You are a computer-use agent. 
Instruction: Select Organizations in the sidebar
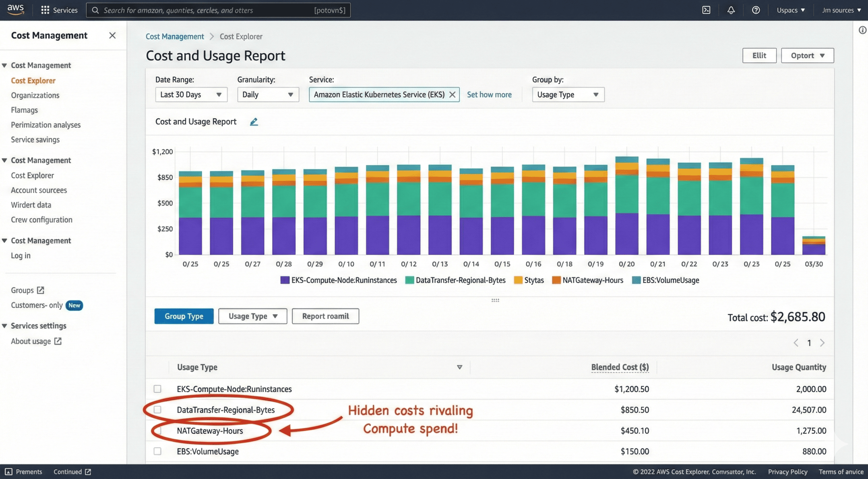tap(35, 95)
